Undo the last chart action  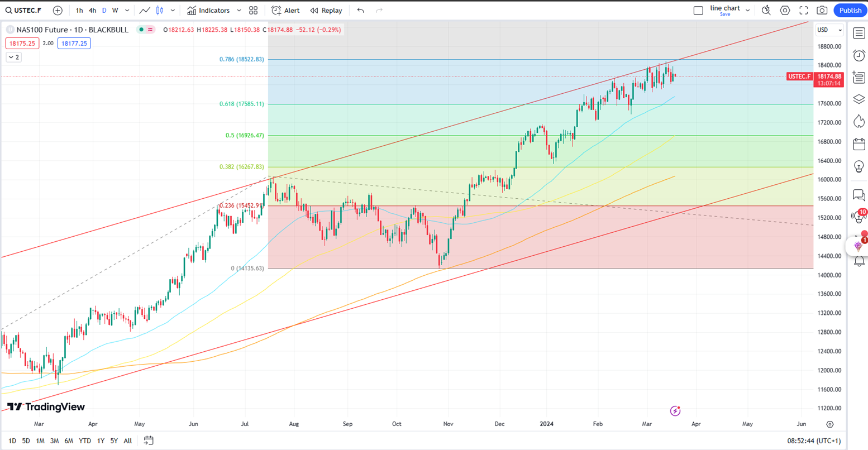tap(361, 11)
